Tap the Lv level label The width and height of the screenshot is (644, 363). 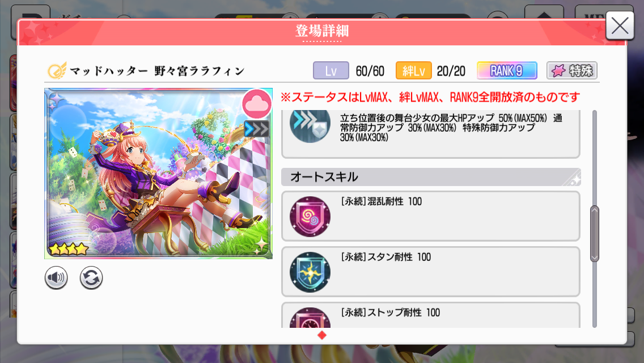(x=331, y=71)
